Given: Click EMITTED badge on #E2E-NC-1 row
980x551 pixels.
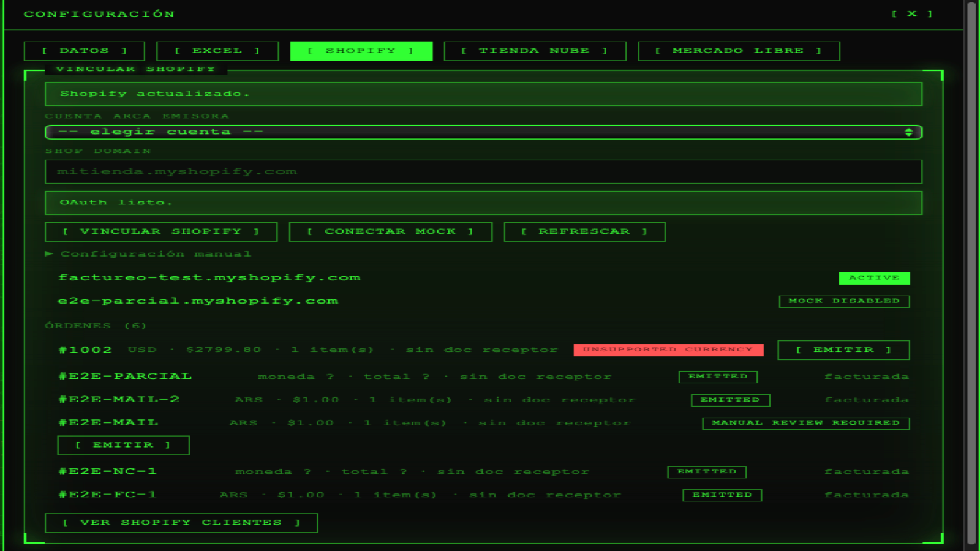Looking at the screenshot, I should click(x=707, y=471).
